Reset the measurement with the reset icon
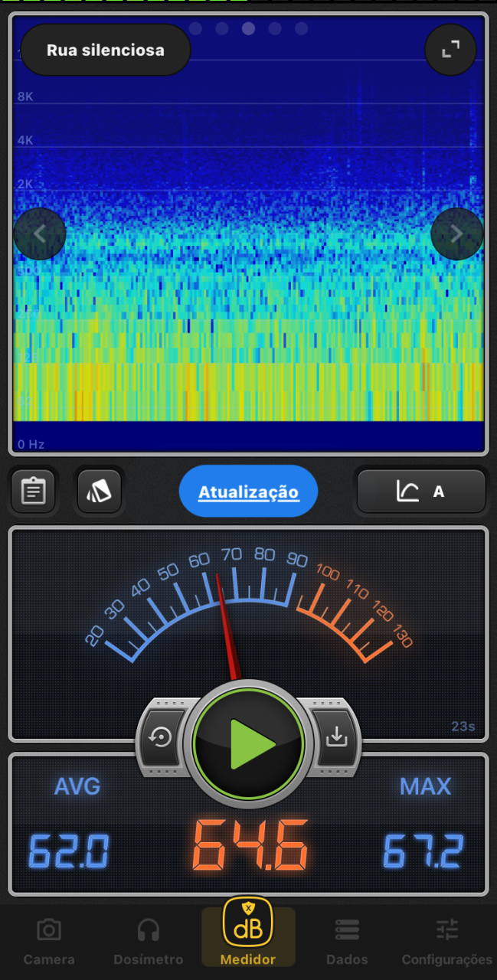Image resolution: width=497 pixels, height=980 pixels. 162,737
